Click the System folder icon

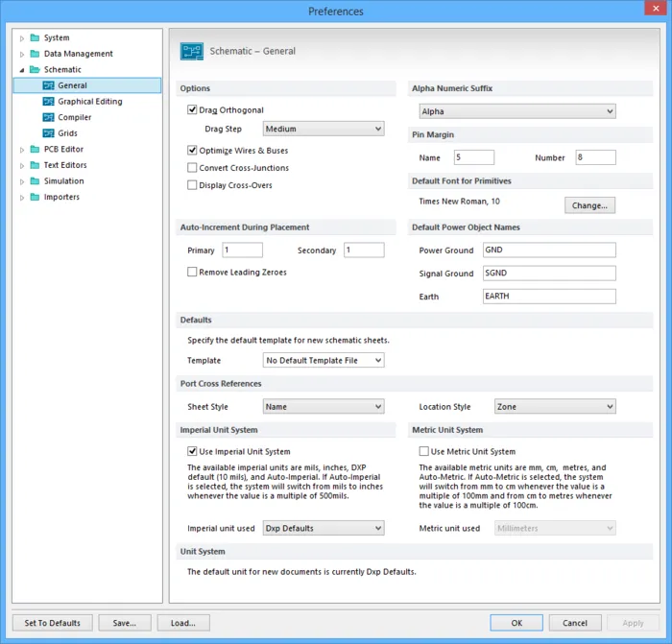[x=35, y=38]
